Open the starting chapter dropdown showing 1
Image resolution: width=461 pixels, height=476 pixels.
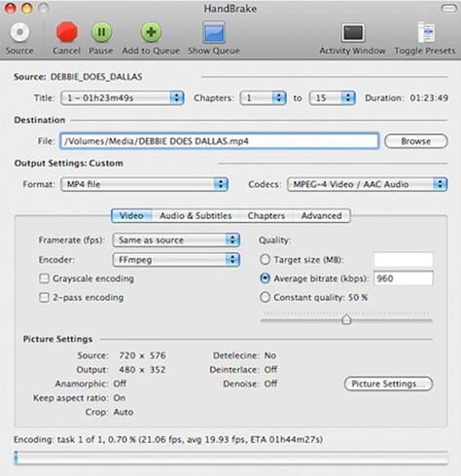tap(263, 98)
